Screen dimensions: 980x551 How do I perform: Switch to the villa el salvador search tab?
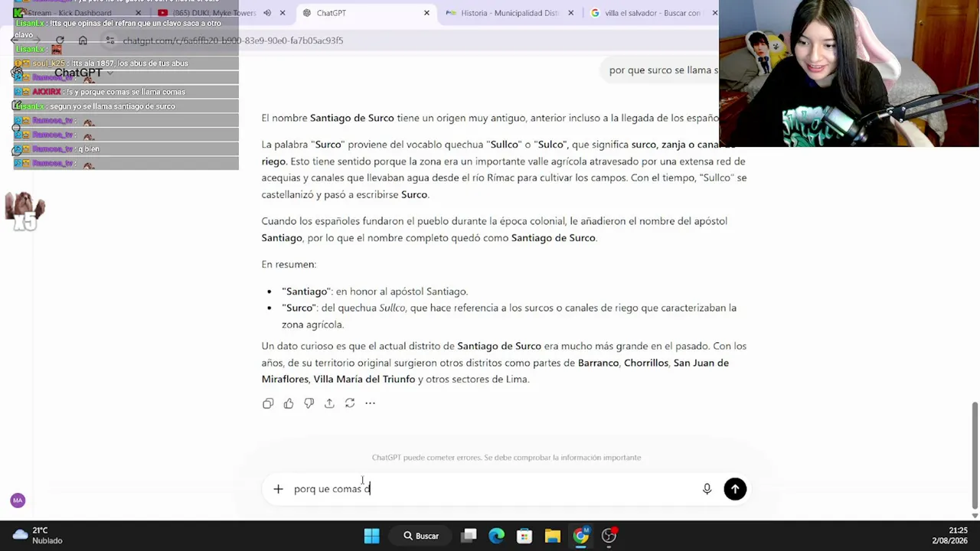point(652,13)
